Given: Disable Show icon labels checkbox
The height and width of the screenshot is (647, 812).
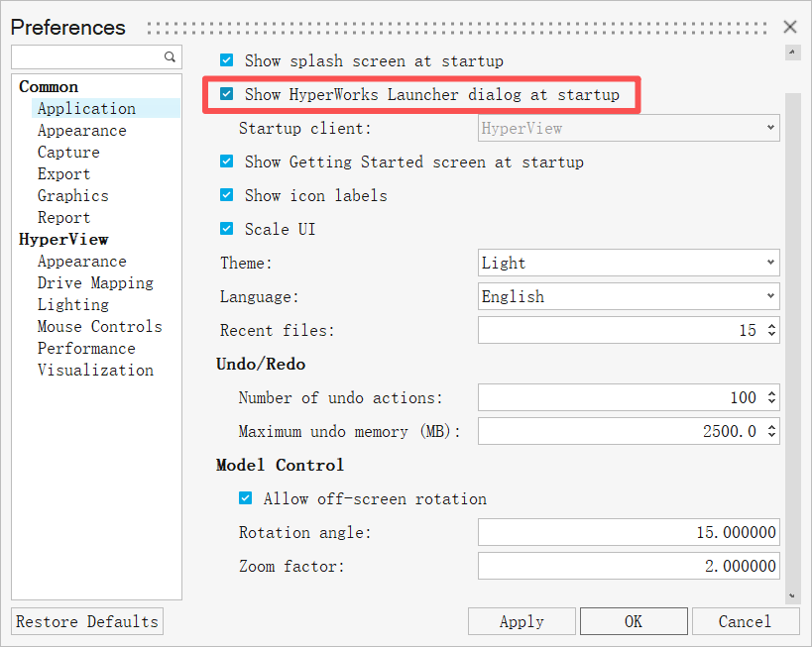Looking at the screenshot, I should pos(227,195).
